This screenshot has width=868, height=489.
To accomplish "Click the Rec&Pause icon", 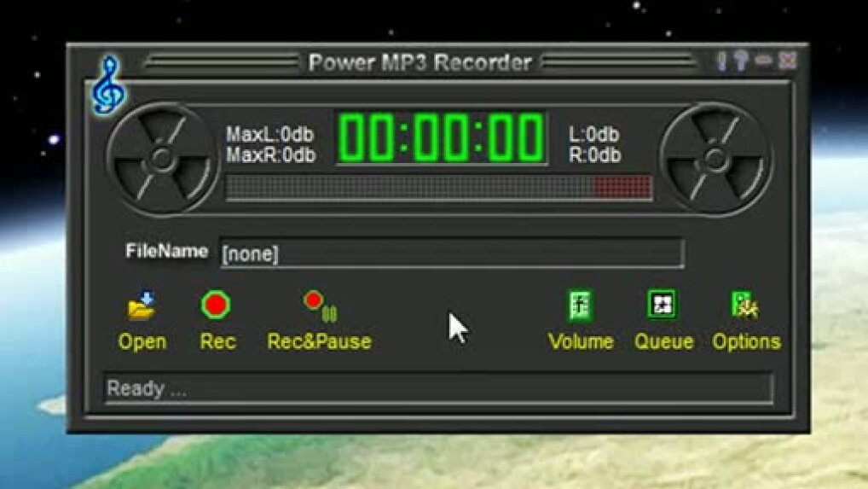I will (320, 306).
